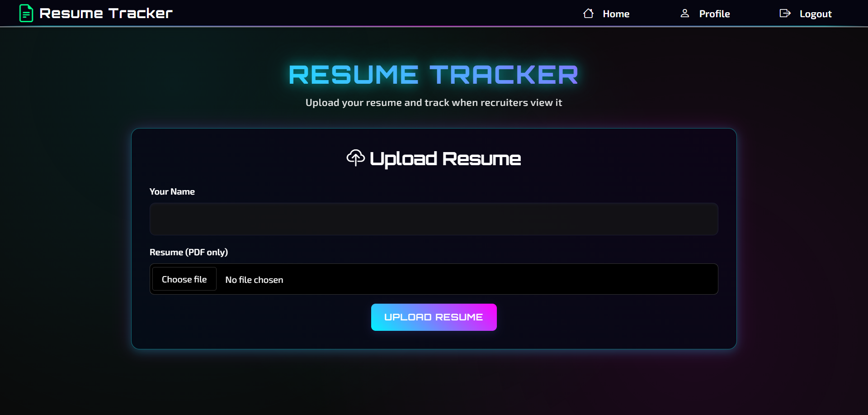Select the Home navigation item
Viewport: 868px width, 415px height.
pos(617,14)
